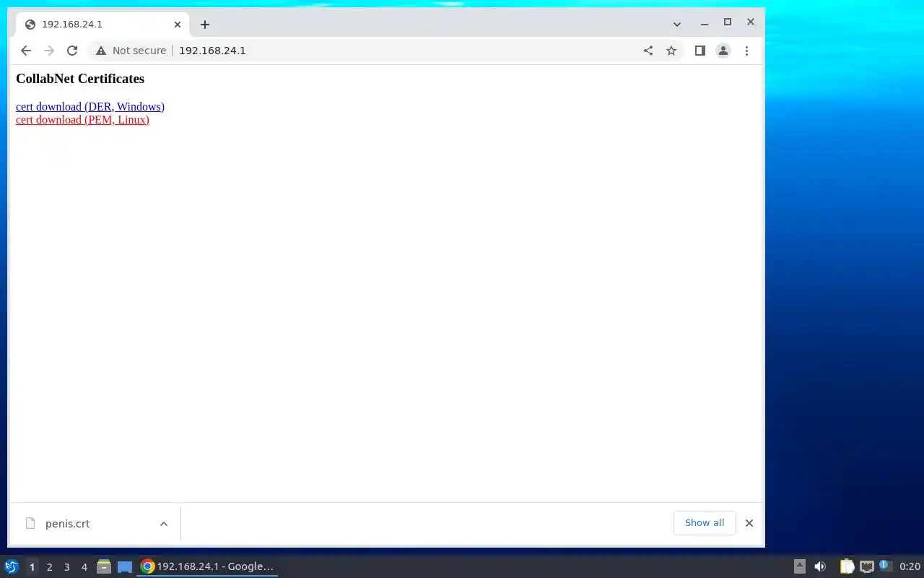924x578 pixels.
Task: Open the removable media tray icon
Action: tap(799, 566)
